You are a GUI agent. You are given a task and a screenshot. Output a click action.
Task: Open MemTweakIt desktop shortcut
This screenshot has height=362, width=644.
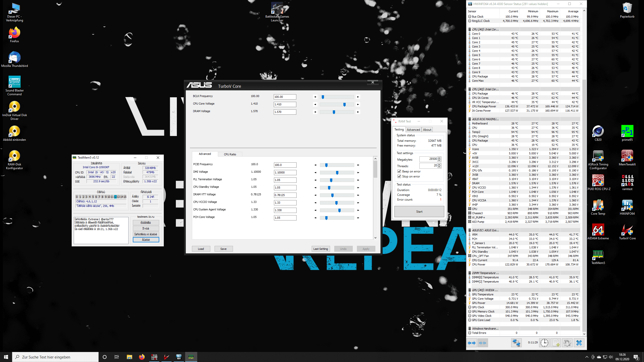click(627, 158)
